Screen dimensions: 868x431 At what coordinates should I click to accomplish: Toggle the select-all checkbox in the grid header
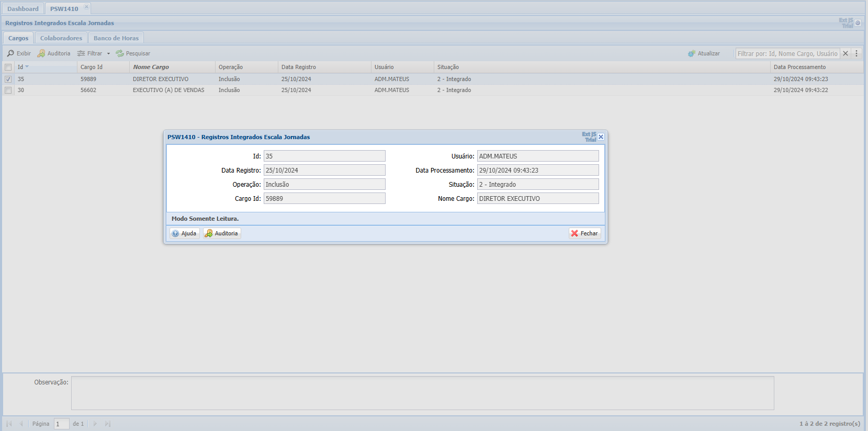[8, 67]
